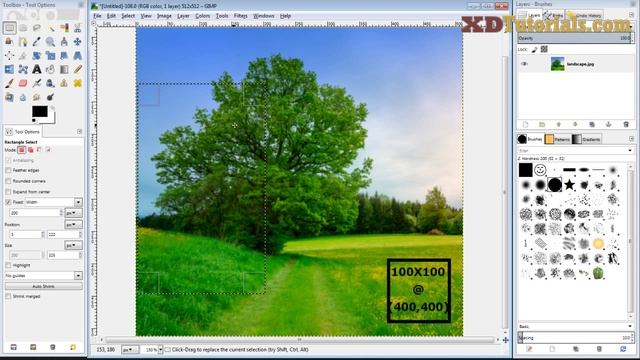640x360 pixels.
Task: Select the Flip tool
Action: point(9,69)
